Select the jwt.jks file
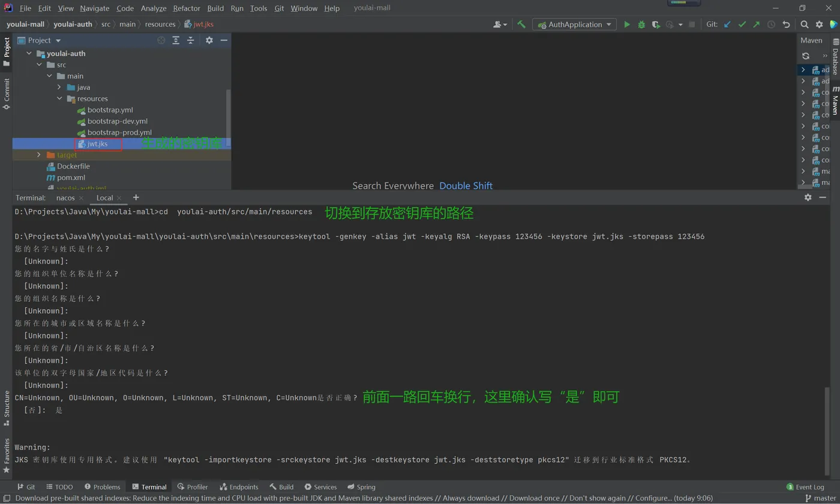 (97, 144)
